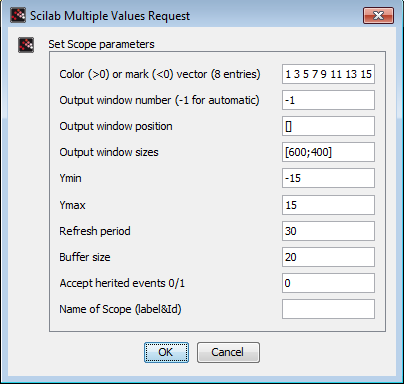The height and width of the screenshot is (384, 412).
Task: Click the Accept herited events field
Action: coord(328,283)
